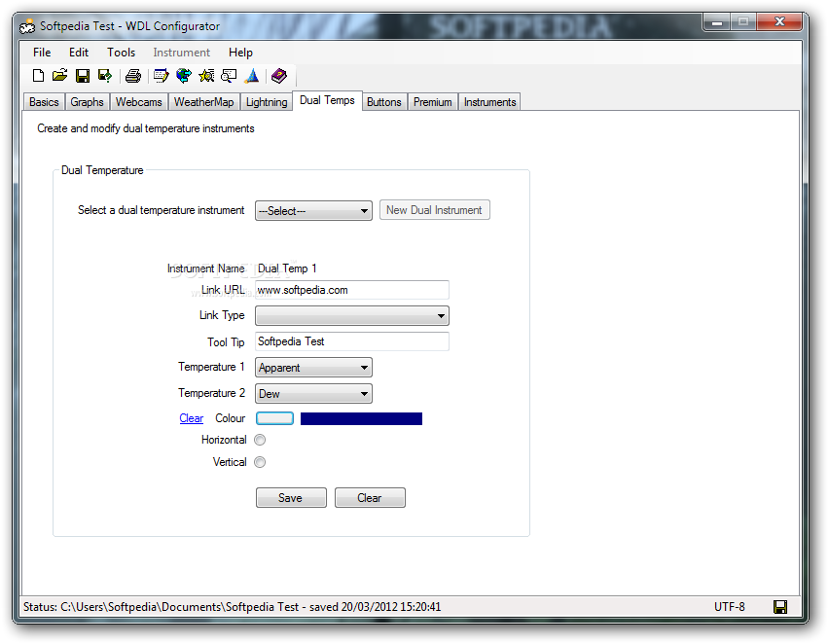Switch to the Webcams tab
Screen dimensions: 829x644
[138, 102]
